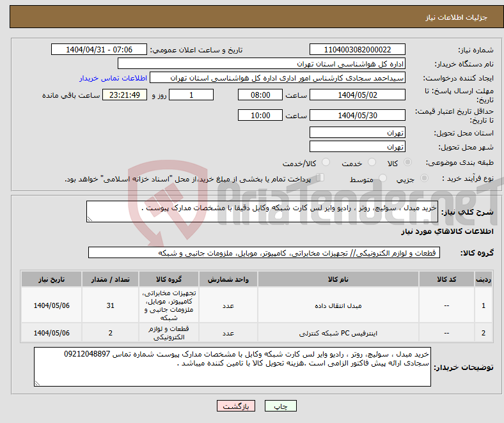Click the ردیف column header
The height and width of the screenshot is (423, 504).
point(484,279)
